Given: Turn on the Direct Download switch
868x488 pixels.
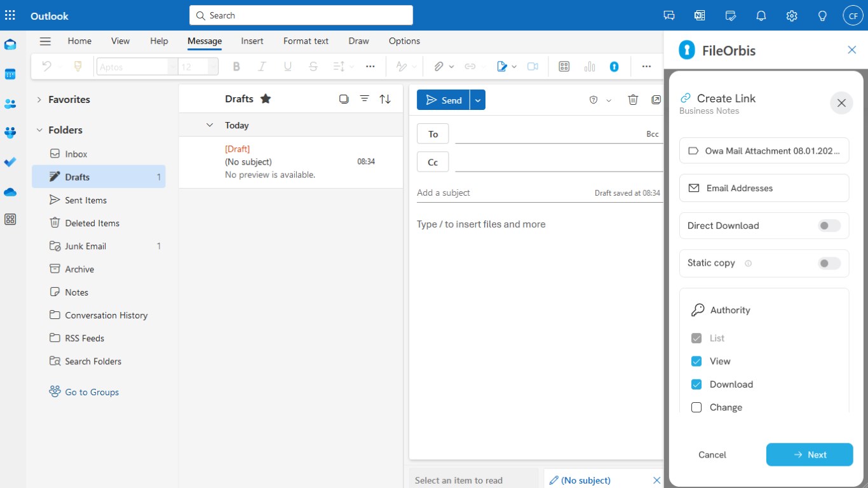Looking at the screenshot, I should pos(829,226).
